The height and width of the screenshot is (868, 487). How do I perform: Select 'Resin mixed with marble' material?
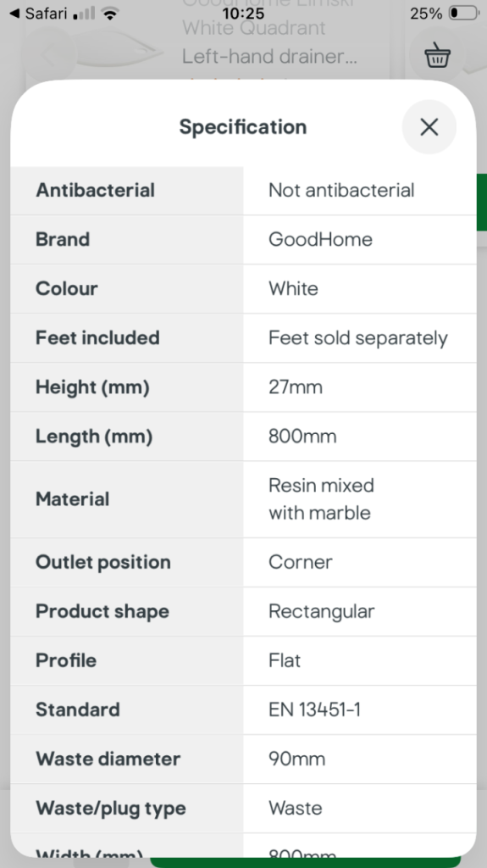point(322,498)
